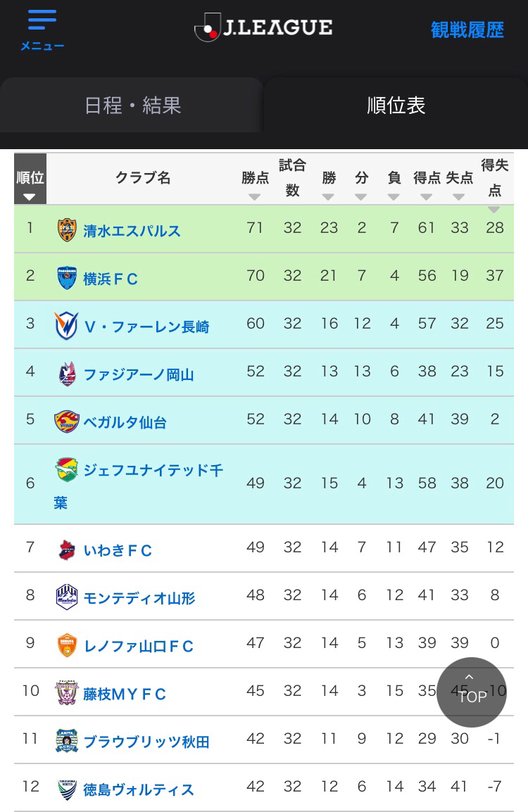Click the モンテディオ山形 club emblem
Screen dimensions: 528x812
pyautogui.click(x=67, y=597)
